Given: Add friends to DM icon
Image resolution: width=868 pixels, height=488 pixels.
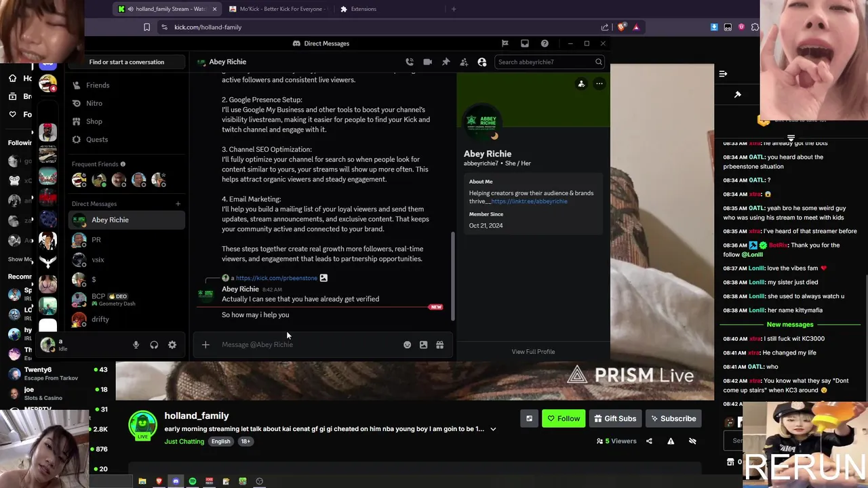Looking at the screenshot, I should point(464,62).
